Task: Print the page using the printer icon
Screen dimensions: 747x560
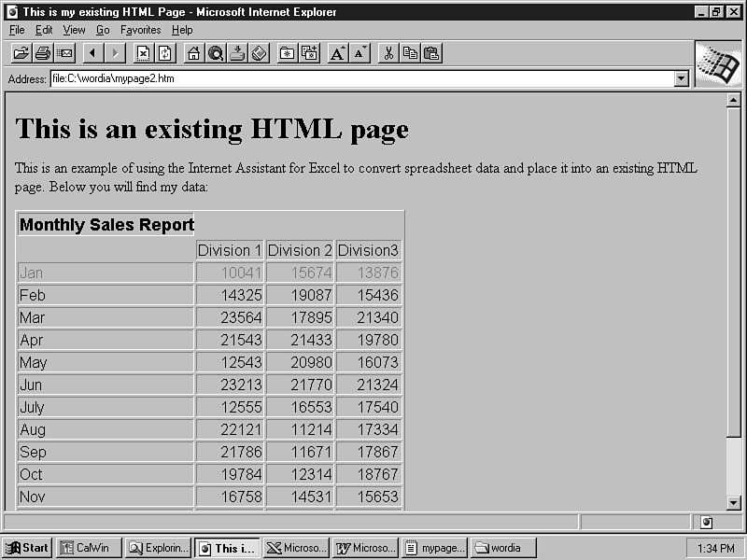Action: click(x=43, y=53)
